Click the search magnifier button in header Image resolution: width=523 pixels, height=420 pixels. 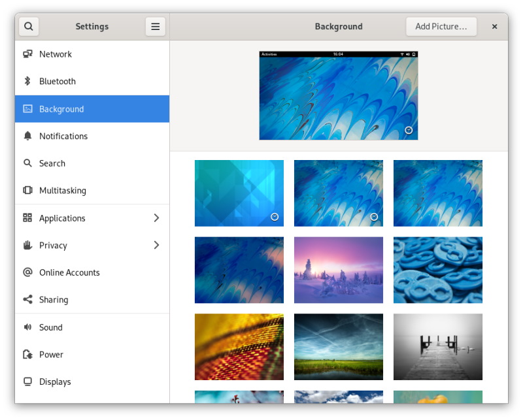pyautogui.click(x=29, y=27)
